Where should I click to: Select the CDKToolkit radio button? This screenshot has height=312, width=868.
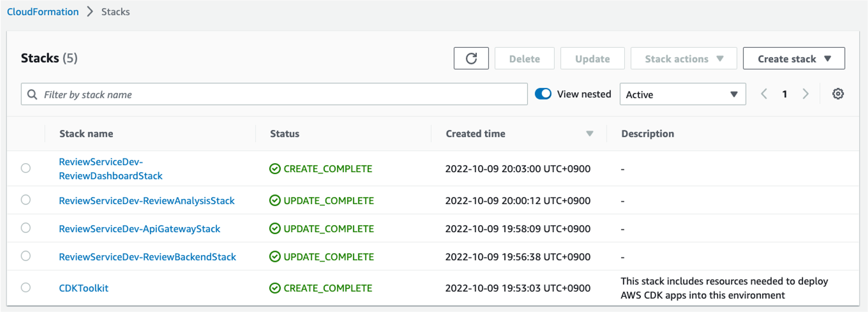pos(26,288)
